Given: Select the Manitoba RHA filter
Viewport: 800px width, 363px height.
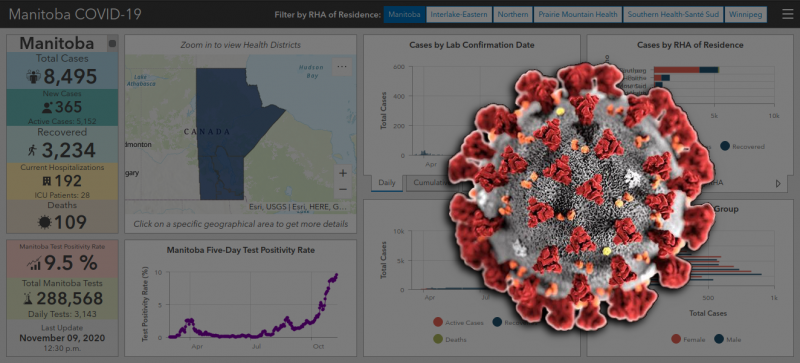Looking at the screenshot, I should click(405, 14).
